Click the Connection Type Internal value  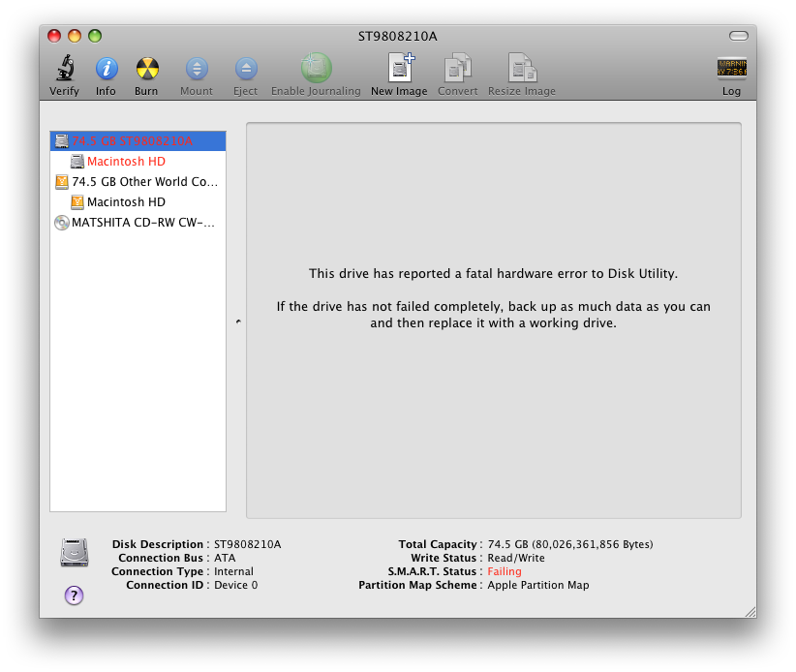(233, 571)
